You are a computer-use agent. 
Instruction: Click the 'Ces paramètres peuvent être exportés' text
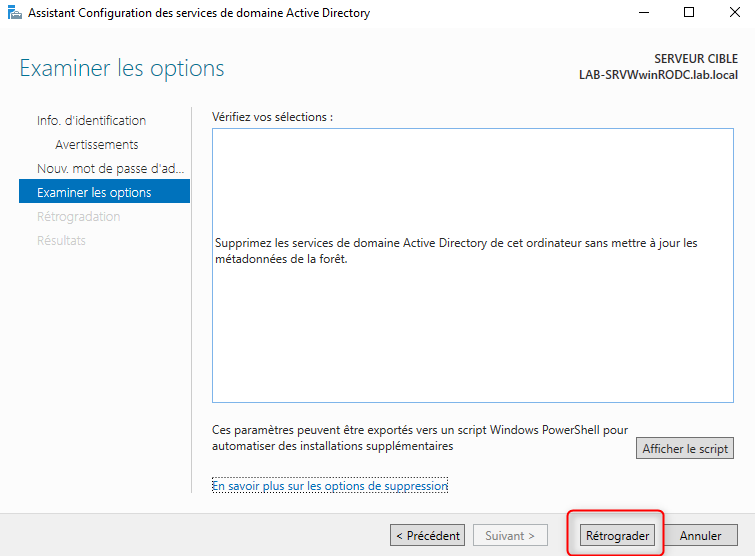420,438
